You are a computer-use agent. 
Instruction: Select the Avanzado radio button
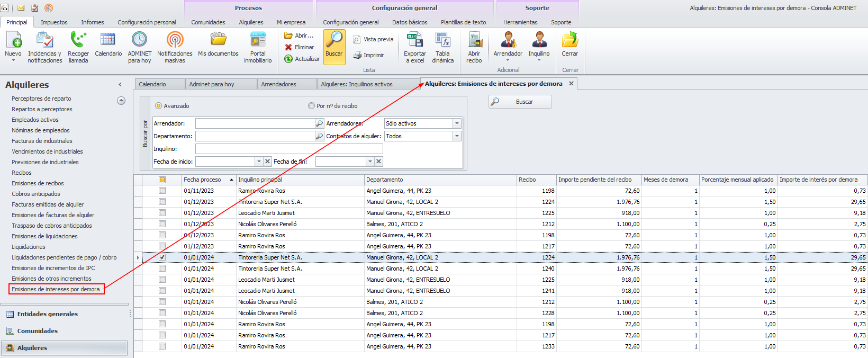pyautogui.click(x=158, y=106)
